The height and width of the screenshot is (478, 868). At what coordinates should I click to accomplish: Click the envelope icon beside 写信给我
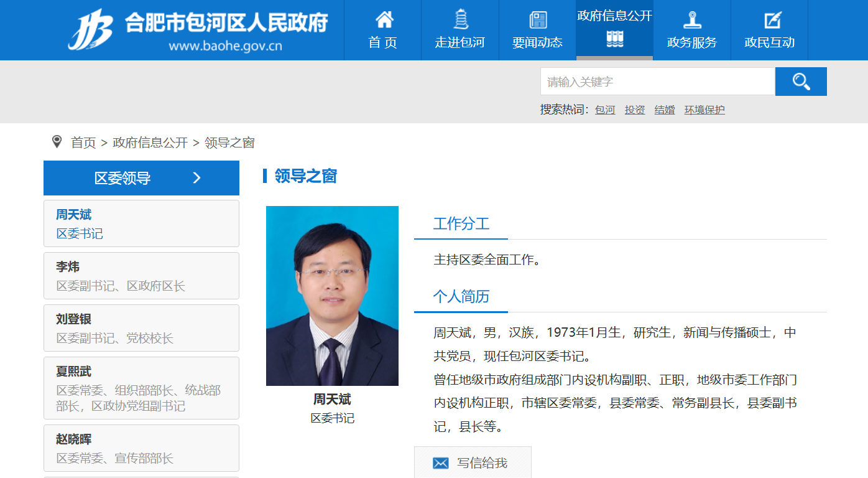[x=441, y=463]
